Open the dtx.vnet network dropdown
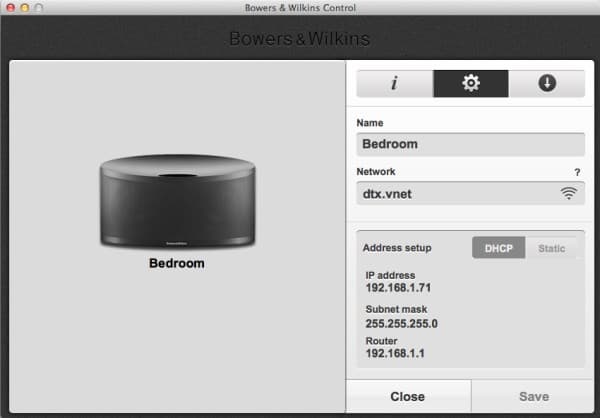The image size is (600, 418). pos(470,193)
